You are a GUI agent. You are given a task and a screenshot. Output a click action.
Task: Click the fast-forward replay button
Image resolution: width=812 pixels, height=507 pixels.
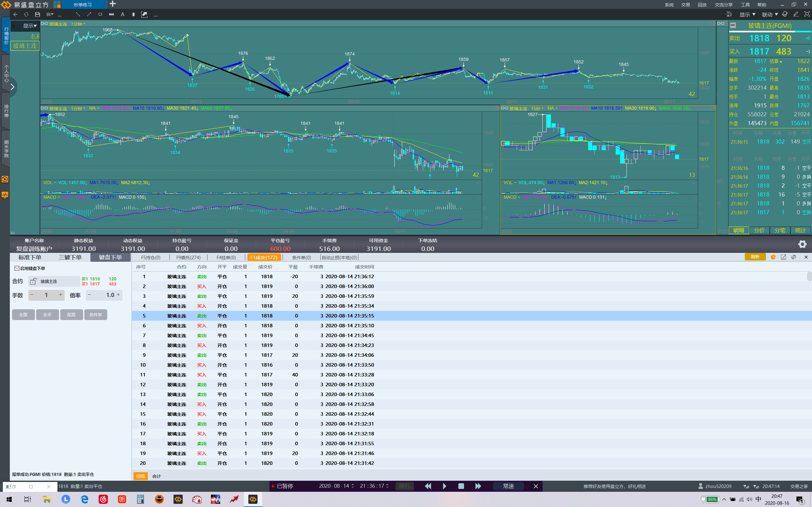click(x=478, y=486)
